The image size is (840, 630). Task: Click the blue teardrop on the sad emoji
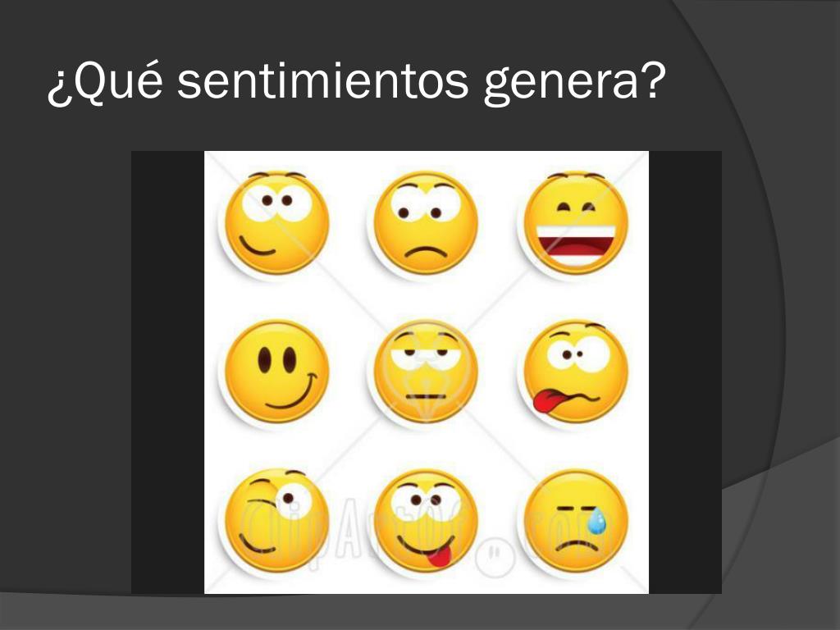click(x=597, y=521)
